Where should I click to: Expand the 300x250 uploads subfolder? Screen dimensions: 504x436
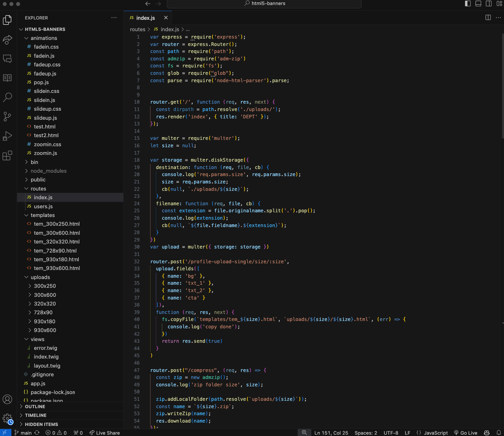click(x=70, y=286)
